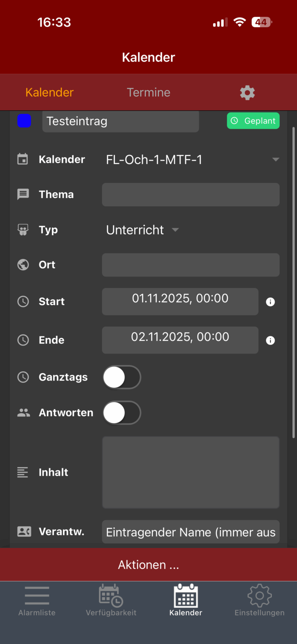
Task: Tap the blue color swatch
Action: point(24,121)
